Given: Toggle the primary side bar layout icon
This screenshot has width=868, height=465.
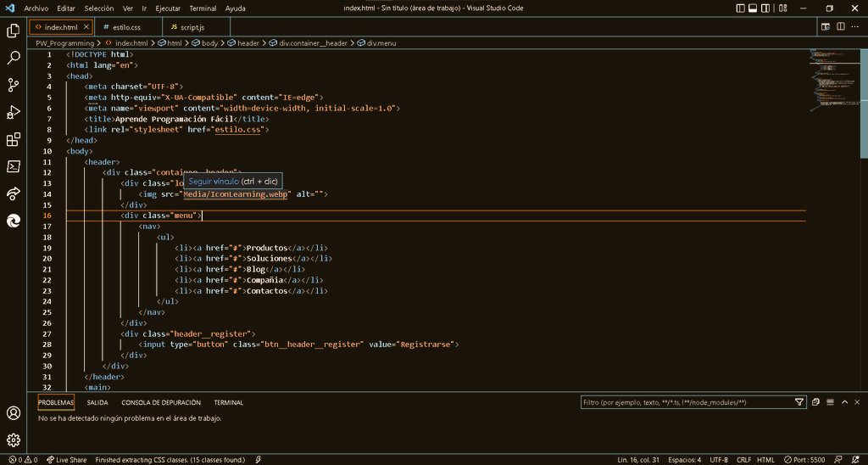Looking at the screenshot, I should point(741,8).
